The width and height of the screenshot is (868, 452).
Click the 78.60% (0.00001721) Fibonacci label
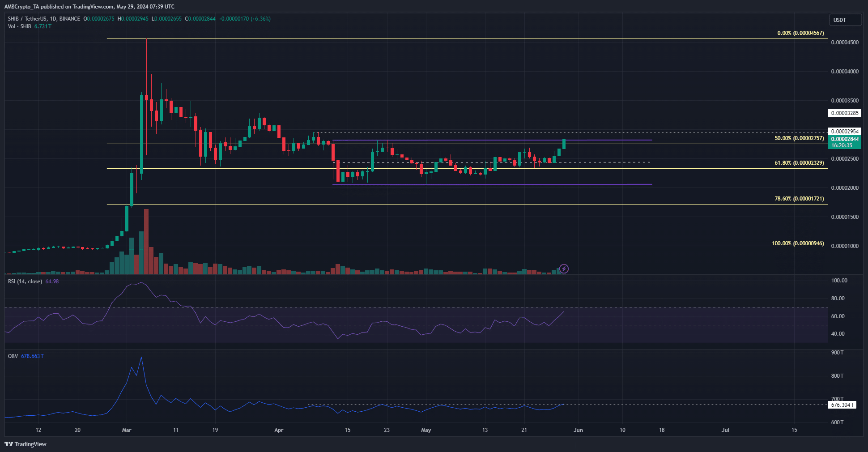pos(799,199)
